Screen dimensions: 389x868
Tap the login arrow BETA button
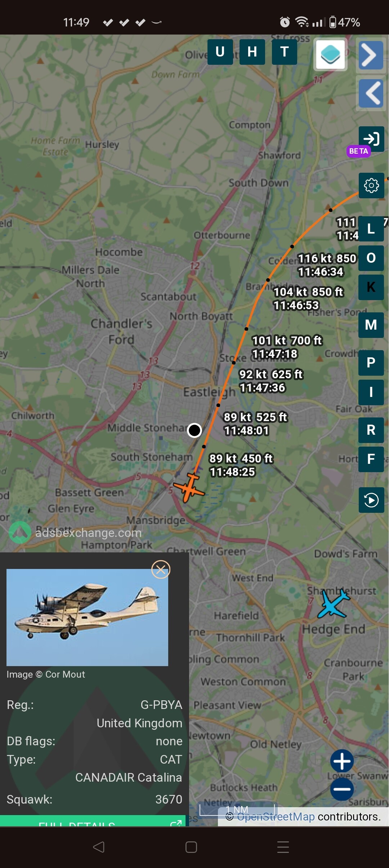(x=371, y=139)
